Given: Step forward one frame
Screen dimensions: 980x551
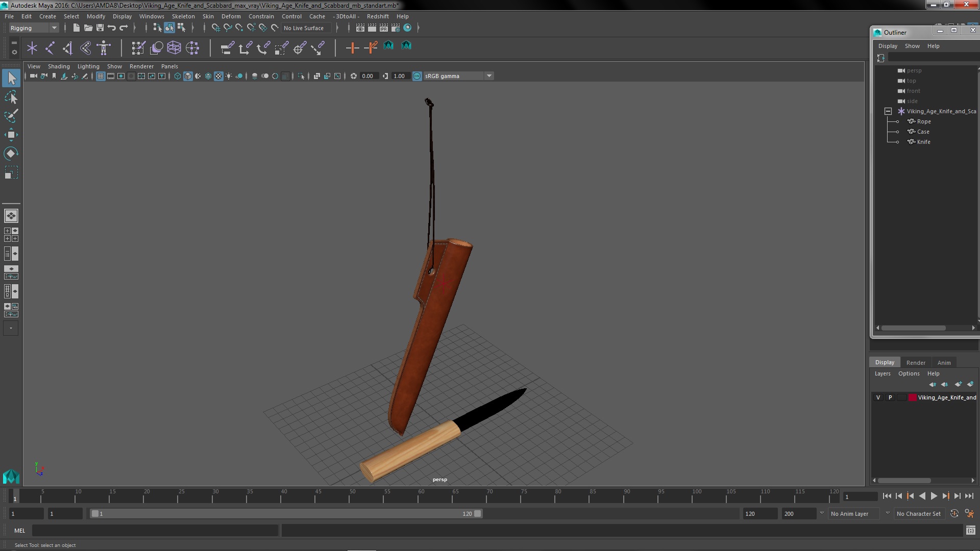Looking at the screenshot, I should point(957,496).
